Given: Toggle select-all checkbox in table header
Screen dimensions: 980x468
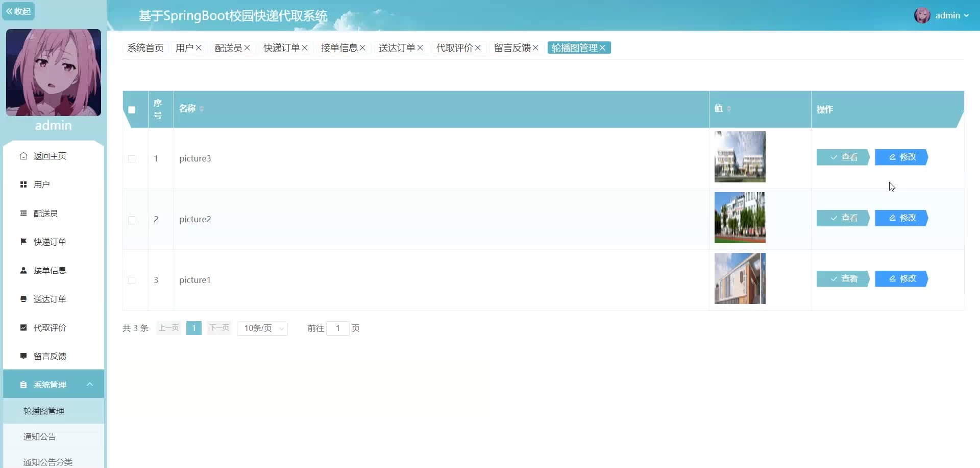Looking at the screenshot, I should tap(132, 109).
